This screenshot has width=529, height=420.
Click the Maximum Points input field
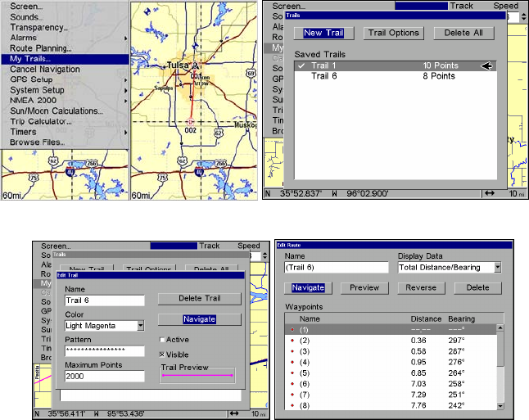(x=104, y=376)
